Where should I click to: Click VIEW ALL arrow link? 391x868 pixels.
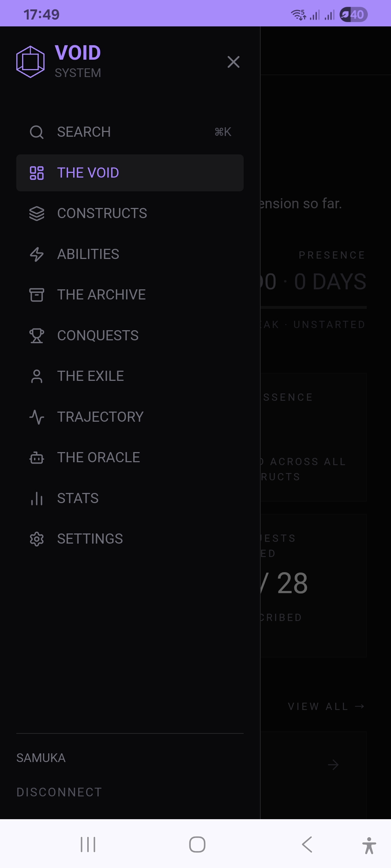326,706
